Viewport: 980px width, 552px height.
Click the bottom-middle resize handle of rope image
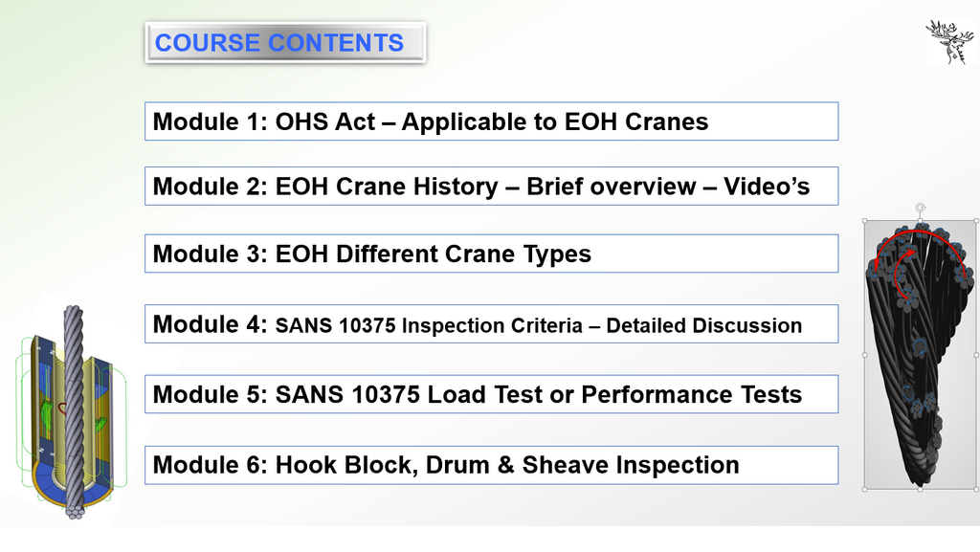pyautogui.click(x=920, y=489)
